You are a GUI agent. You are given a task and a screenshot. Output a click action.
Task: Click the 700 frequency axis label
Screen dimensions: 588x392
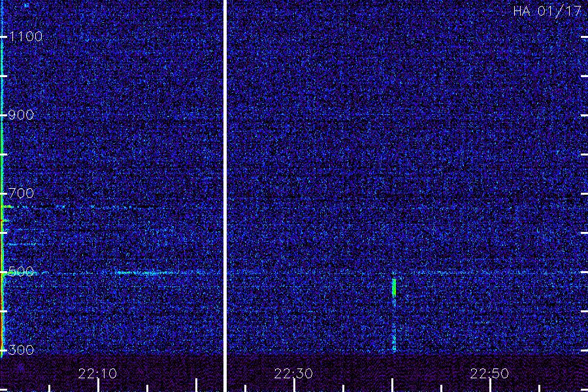(x=22, y=193)
